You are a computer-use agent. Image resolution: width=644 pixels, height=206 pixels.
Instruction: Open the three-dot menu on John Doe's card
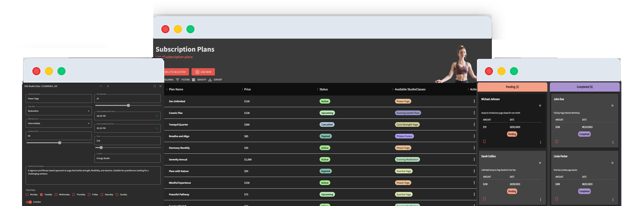[x=613, y=142]
